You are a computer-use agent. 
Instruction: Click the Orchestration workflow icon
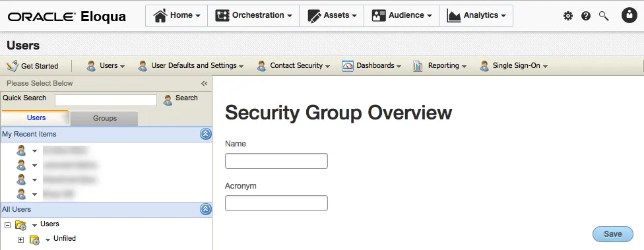[x=222, y=16]
